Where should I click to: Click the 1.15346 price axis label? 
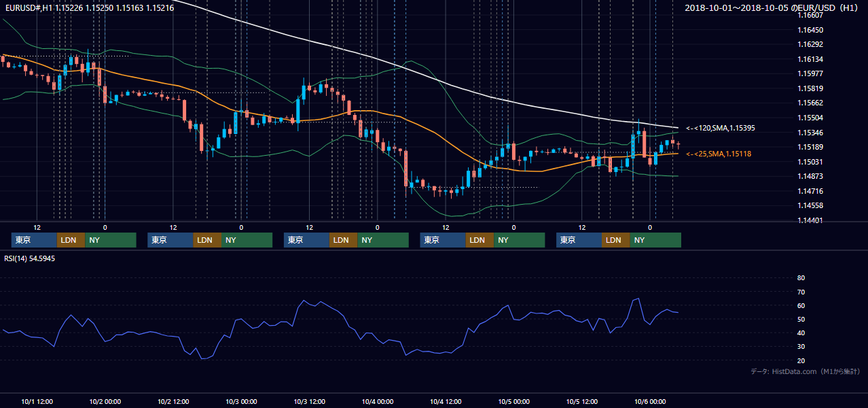811,133
